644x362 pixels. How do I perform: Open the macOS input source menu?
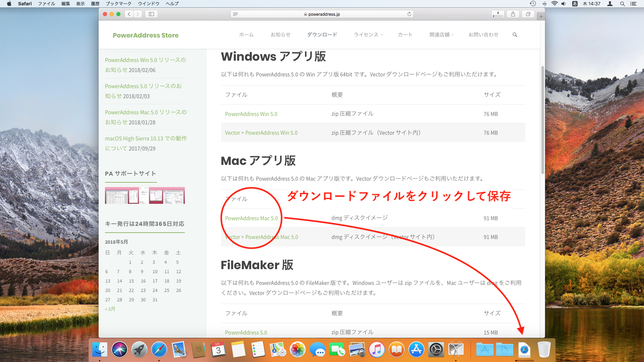click(575, 4)
